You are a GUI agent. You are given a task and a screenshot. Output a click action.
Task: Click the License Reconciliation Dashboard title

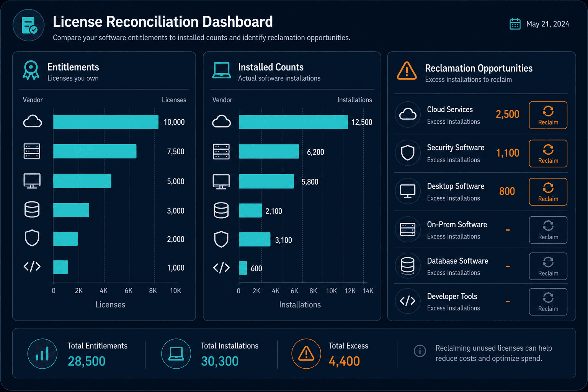click(163, 22)
